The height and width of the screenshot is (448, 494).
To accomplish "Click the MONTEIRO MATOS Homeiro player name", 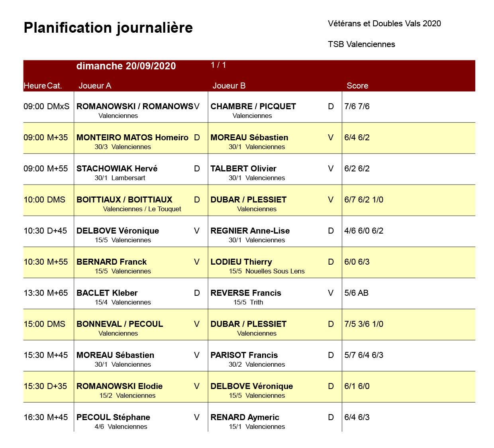I will click(x=132, y=138).
